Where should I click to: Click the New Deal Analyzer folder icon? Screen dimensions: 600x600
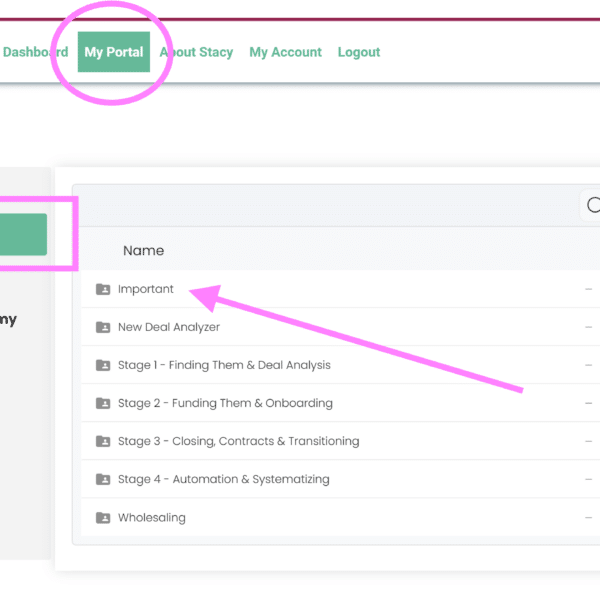click(x=102, y=327)
